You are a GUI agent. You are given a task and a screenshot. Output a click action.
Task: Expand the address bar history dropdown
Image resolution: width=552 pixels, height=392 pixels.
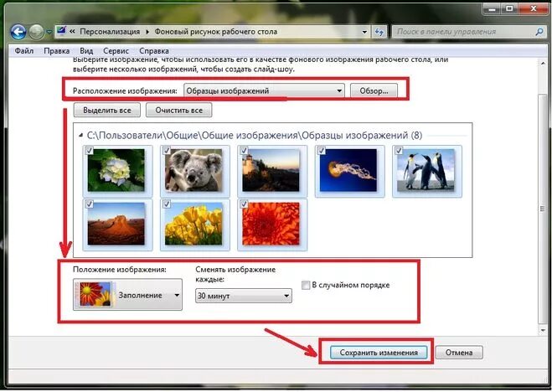(364, 32)
